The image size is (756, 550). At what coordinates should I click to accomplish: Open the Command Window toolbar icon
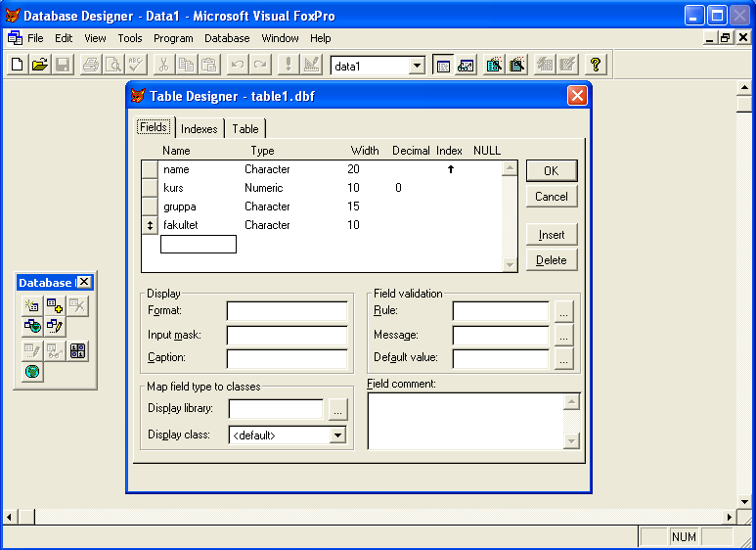(x=443, y=65)
